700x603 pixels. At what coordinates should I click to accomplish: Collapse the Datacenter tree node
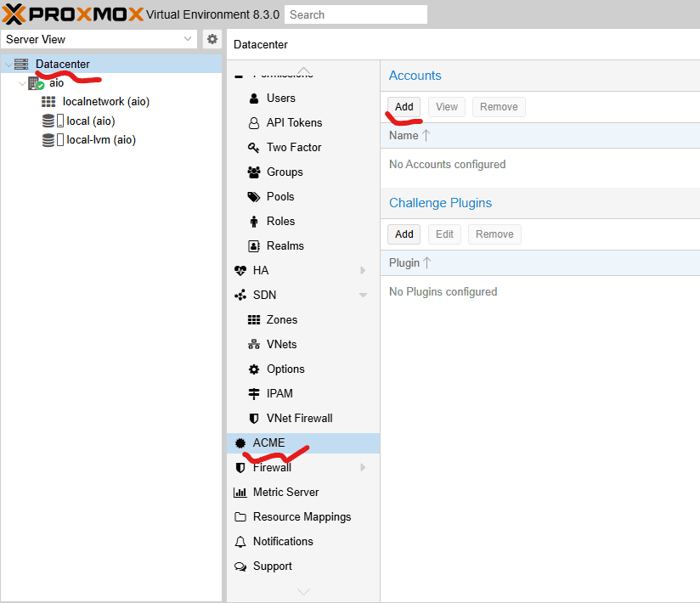pyautogui.click(x=8, y=65)
